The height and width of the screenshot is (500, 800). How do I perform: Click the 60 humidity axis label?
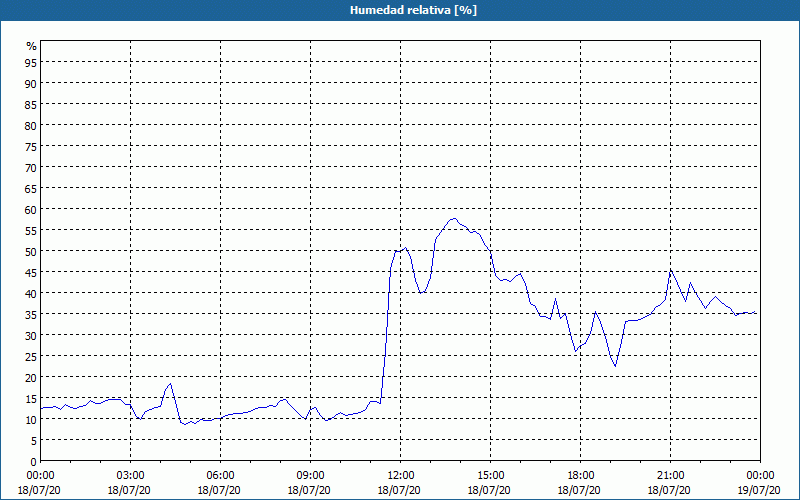click(x=31, y=210)
